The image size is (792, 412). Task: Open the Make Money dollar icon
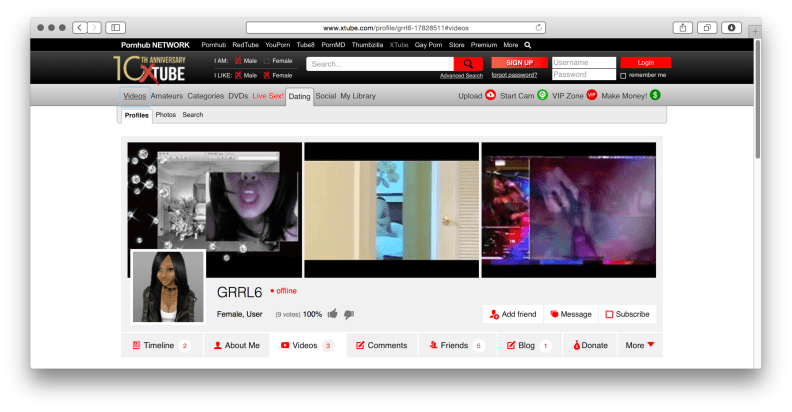[655, 96]
